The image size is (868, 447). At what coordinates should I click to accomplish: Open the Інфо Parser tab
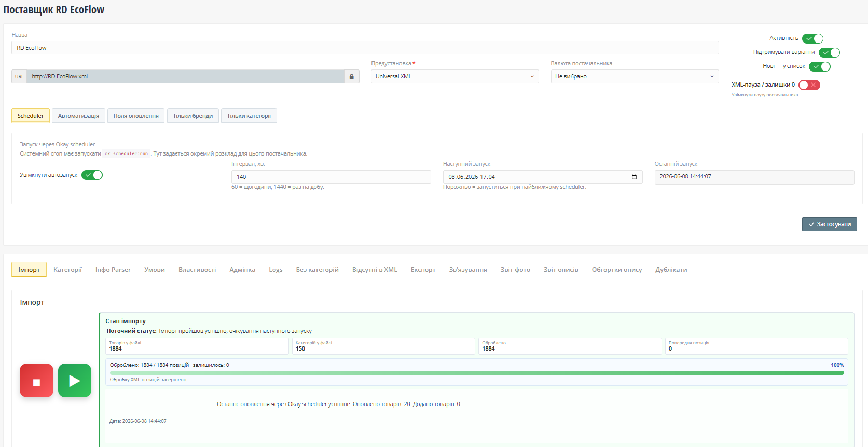[x=113, y=270]
